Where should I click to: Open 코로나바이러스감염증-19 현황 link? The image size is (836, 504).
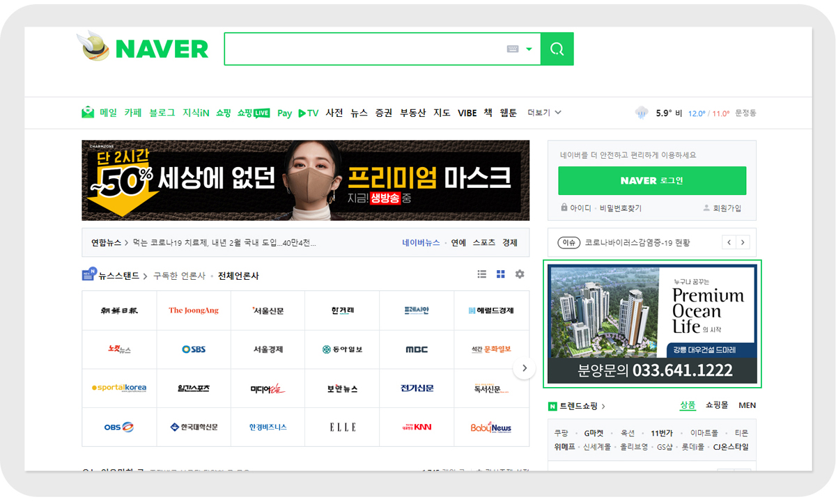637,242
